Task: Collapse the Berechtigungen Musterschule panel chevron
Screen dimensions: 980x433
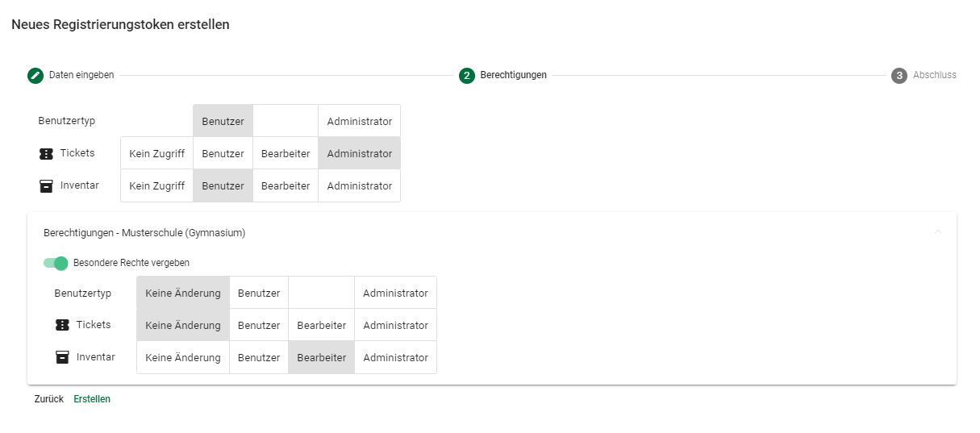Action: coord(937,232)
